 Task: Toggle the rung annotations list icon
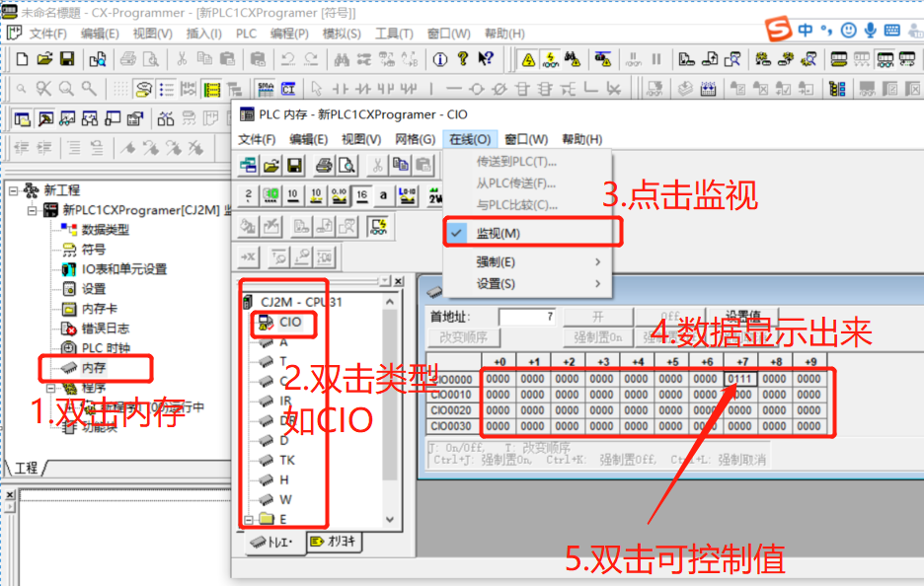click(166, 89)
